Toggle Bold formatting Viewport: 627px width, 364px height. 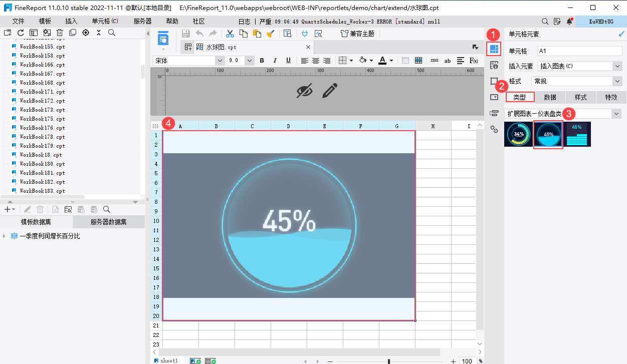pyautogui.click(x=262, y=61)
